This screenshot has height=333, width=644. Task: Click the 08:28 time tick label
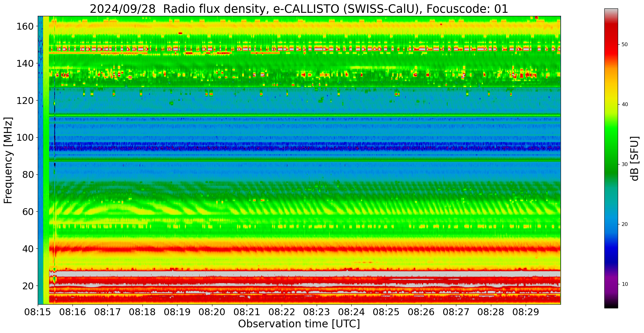[491, 312]
